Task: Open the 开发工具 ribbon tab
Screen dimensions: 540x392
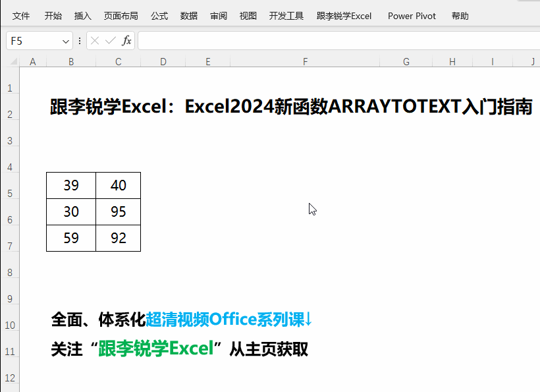Action: [x=286, y=16]
